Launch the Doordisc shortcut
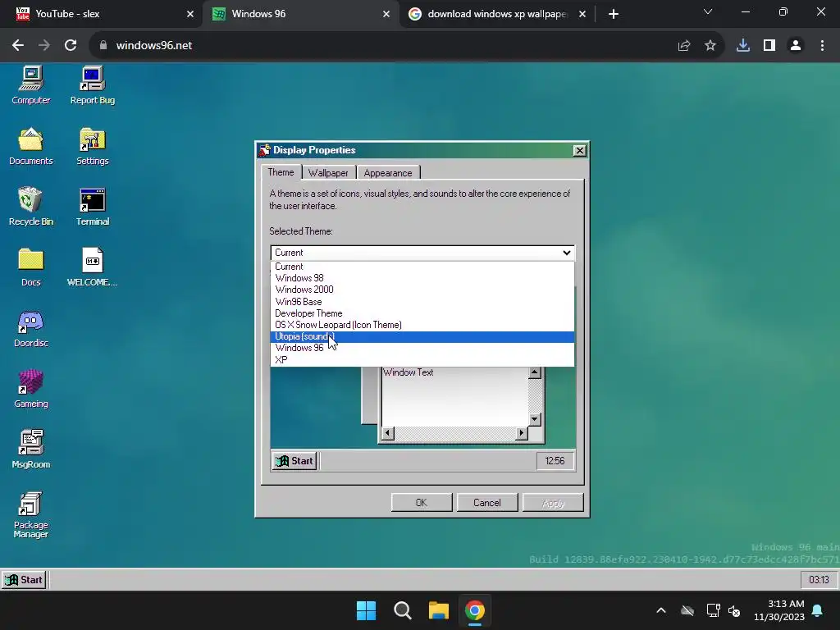Image resolution: width=840 pixels, height=630 pixels. (30, 328)
